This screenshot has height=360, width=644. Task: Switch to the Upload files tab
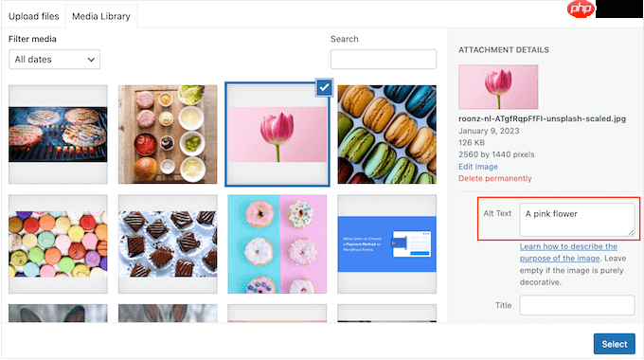coord(34,16)
